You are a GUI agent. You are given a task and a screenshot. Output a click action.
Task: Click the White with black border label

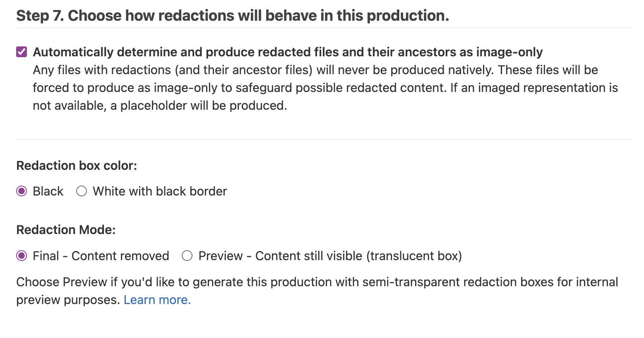tap(160, 191)
